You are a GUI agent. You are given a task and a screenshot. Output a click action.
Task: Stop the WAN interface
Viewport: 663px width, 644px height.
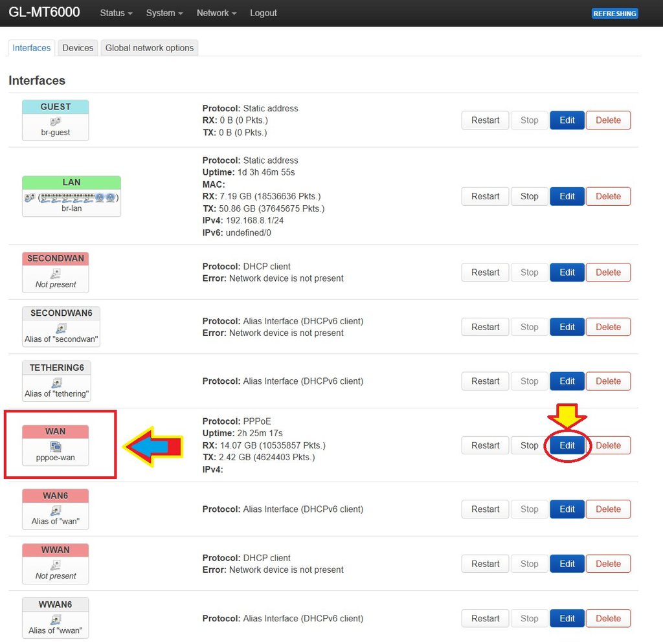[x=529, y=445]
